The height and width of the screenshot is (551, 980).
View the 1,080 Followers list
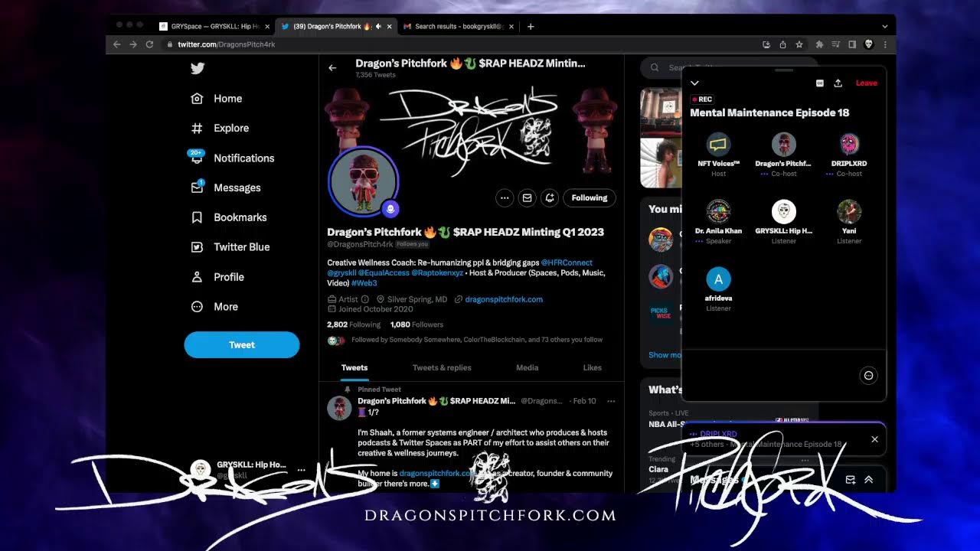click(x=416, y=324)
